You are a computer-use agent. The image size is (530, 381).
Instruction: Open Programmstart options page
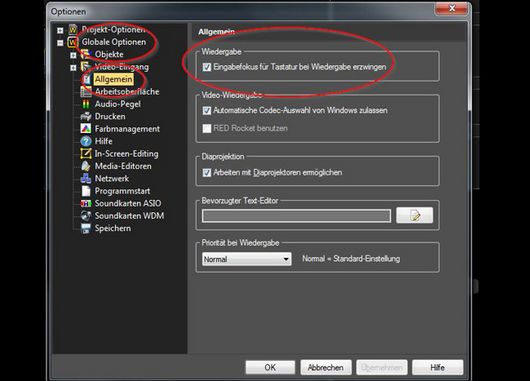(x=122, y=191)
